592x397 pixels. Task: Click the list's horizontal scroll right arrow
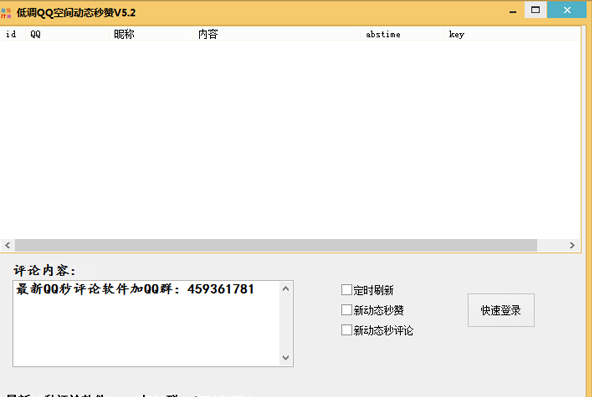[572, 245]
